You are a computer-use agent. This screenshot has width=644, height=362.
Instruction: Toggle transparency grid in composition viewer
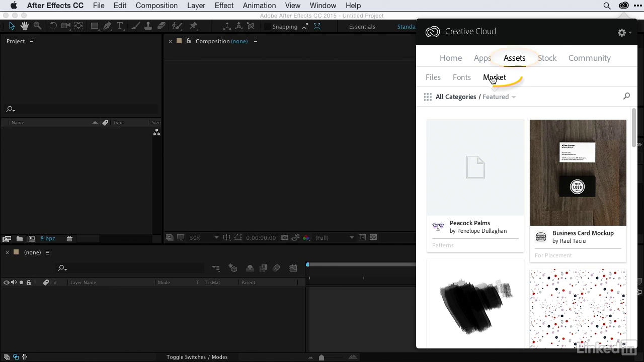373,238
